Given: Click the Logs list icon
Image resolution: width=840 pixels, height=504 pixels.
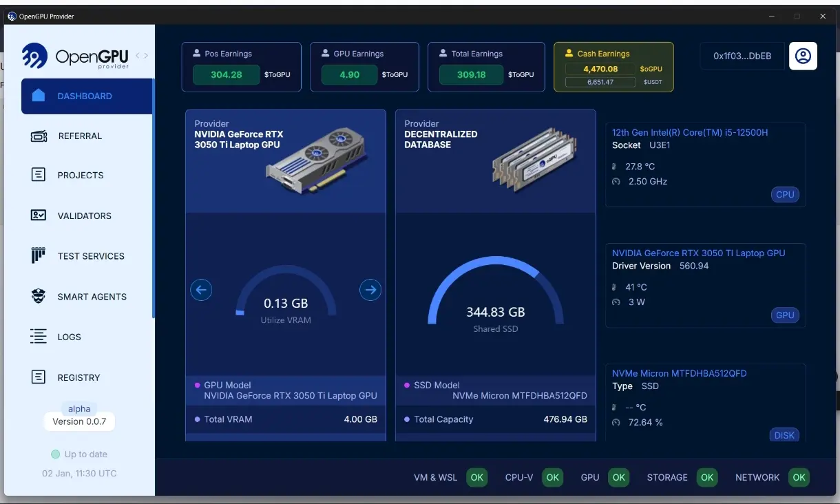Looking at the screenshot, I should [x=39, y=337].
